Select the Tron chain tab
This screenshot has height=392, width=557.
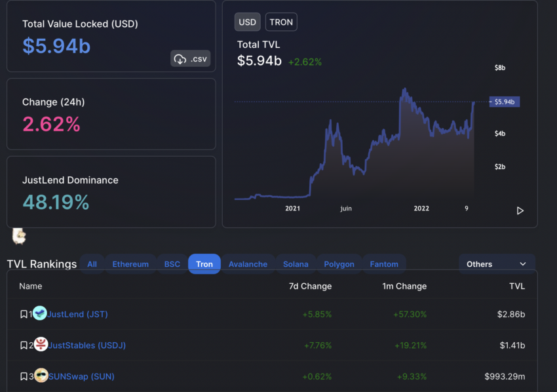pos(204,264)
